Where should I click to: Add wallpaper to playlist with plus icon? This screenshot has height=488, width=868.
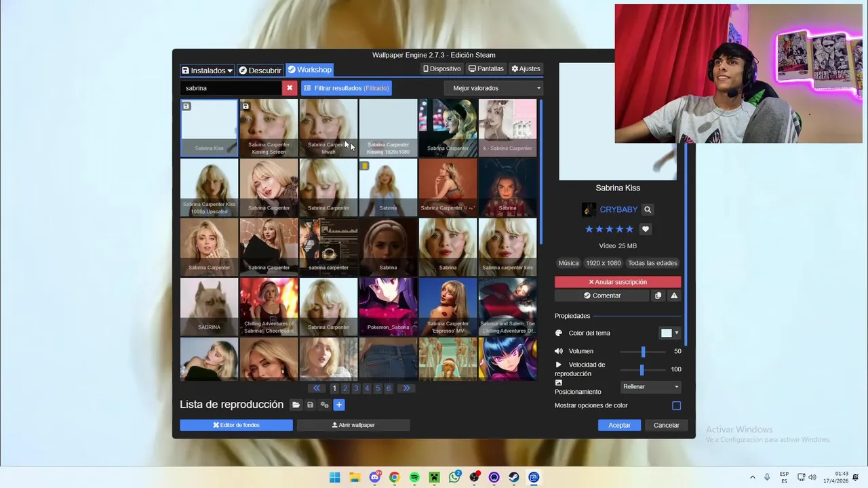339,405
